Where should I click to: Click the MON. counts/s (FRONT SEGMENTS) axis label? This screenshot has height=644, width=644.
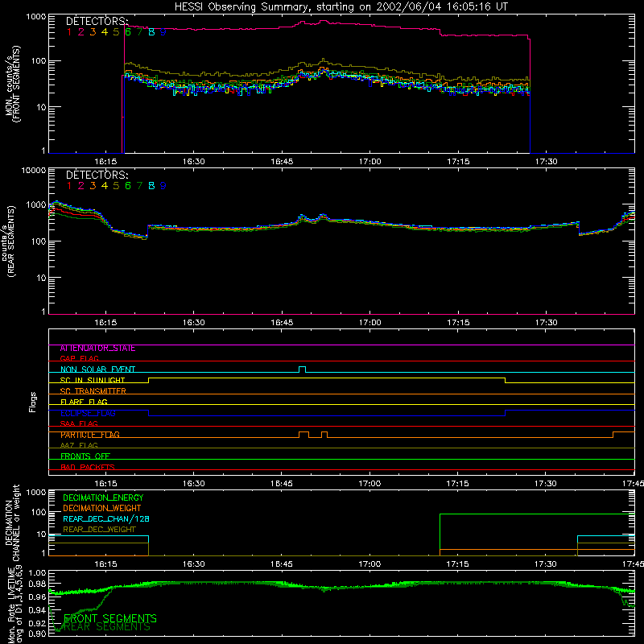13,84
